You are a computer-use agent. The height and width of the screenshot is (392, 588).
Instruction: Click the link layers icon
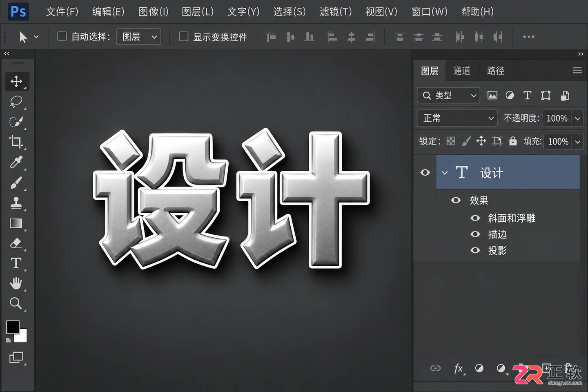435,368
